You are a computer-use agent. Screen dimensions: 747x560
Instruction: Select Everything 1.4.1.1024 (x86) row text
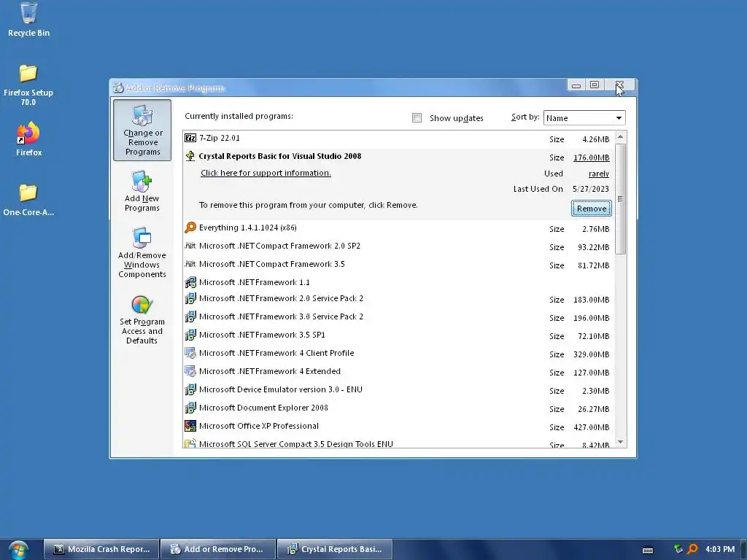pos(248,227)
